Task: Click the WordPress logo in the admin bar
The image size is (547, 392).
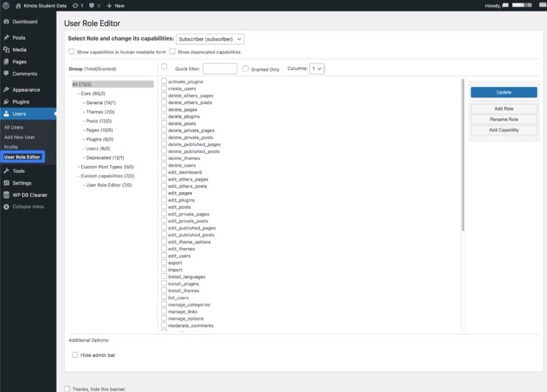Action: [5, 6]
